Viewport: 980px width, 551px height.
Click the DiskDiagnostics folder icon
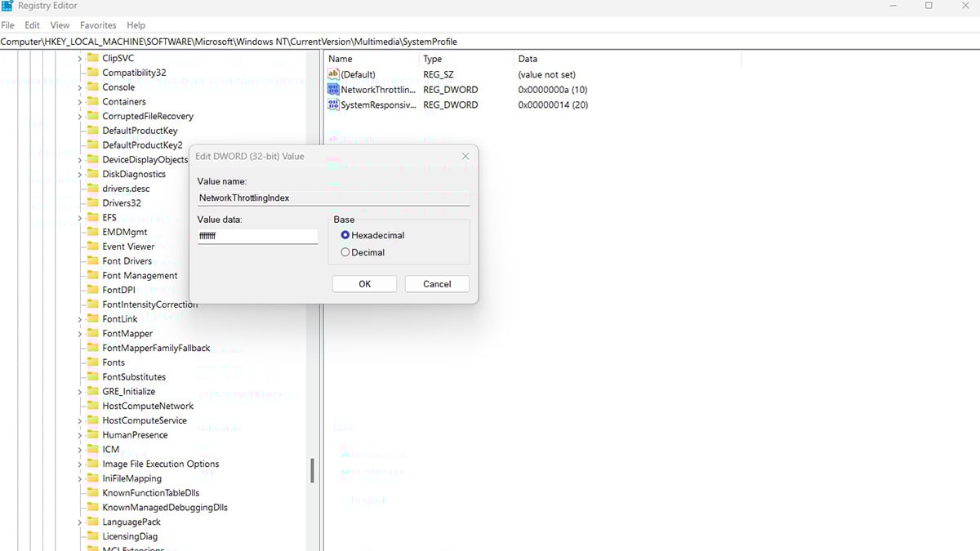(92, 175)
